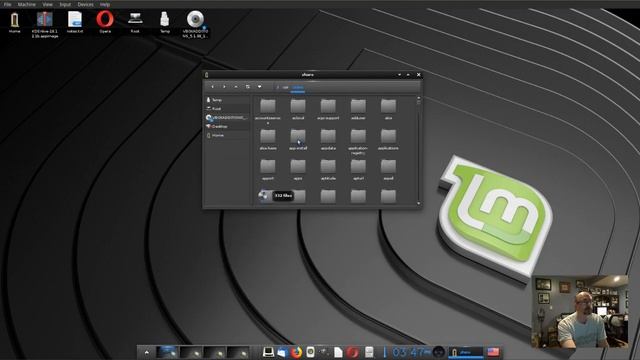The image size is (640, 360).
Task: Open the Home desktop icon
Action: click(x=15, y=22)
